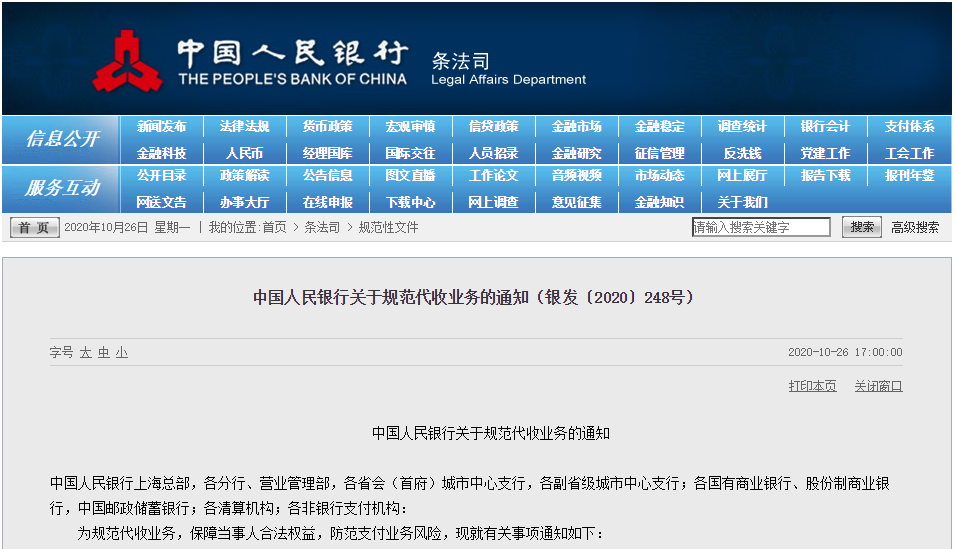Open 办事大厅 page

point(244,202)
